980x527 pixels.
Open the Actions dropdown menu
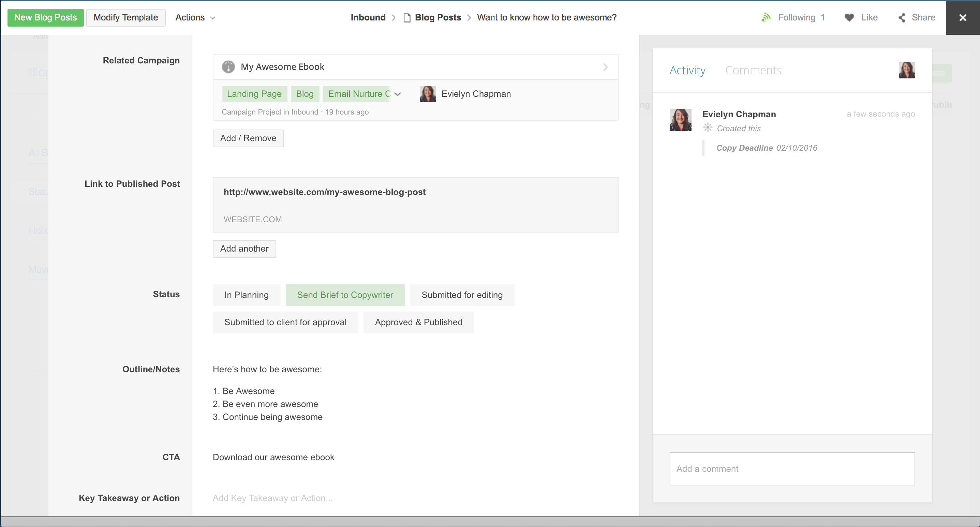click(195, 17)
